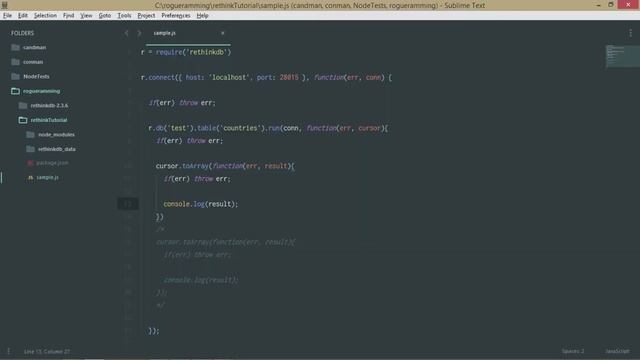Click the minimap code preview

[x=622, y=56]
